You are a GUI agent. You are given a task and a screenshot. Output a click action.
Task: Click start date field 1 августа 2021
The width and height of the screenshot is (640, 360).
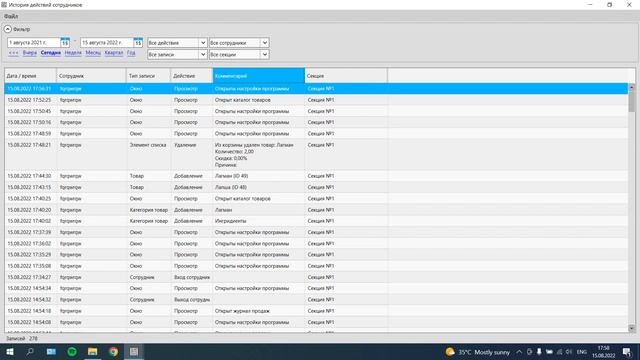click(33, 42)
